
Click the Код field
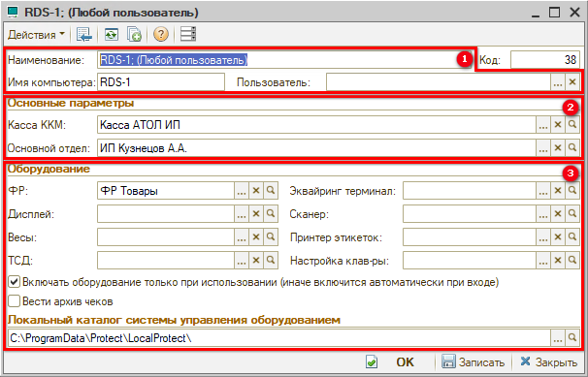545,60
